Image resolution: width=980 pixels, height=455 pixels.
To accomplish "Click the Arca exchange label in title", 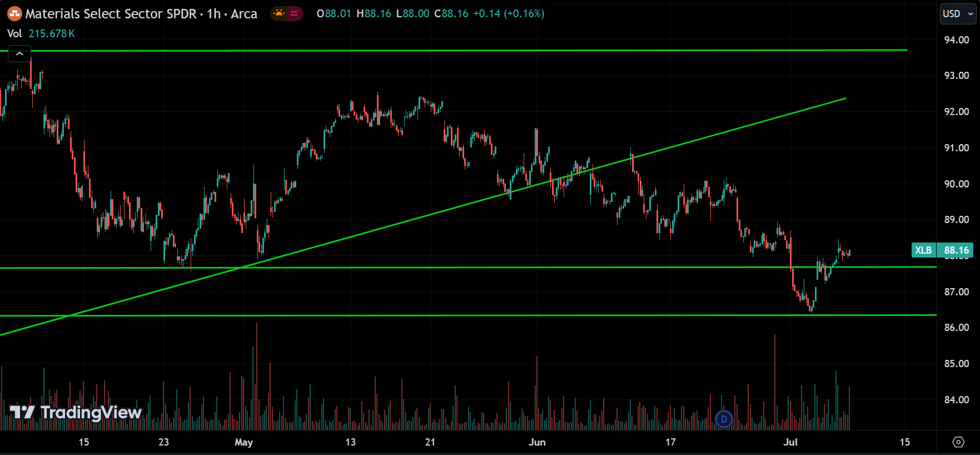I will (244, 14).
